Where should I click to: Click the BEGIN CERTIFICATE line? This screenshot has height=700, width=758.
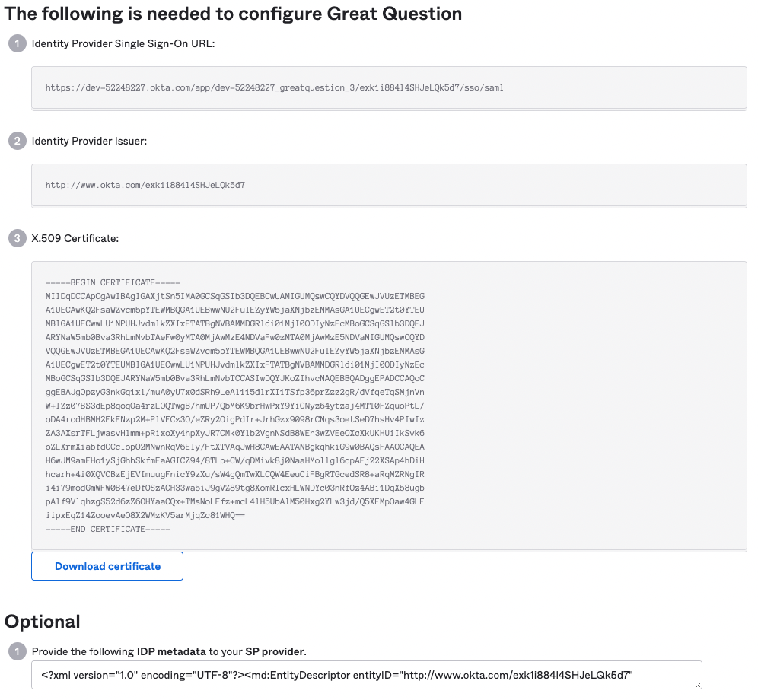(113, 282)
